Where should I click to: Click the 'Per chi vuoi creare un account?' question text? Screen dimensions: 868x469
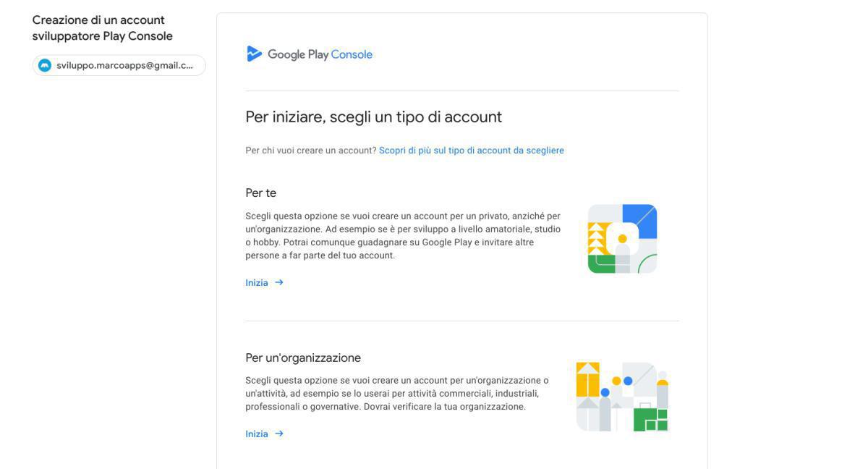click(310, 151)
